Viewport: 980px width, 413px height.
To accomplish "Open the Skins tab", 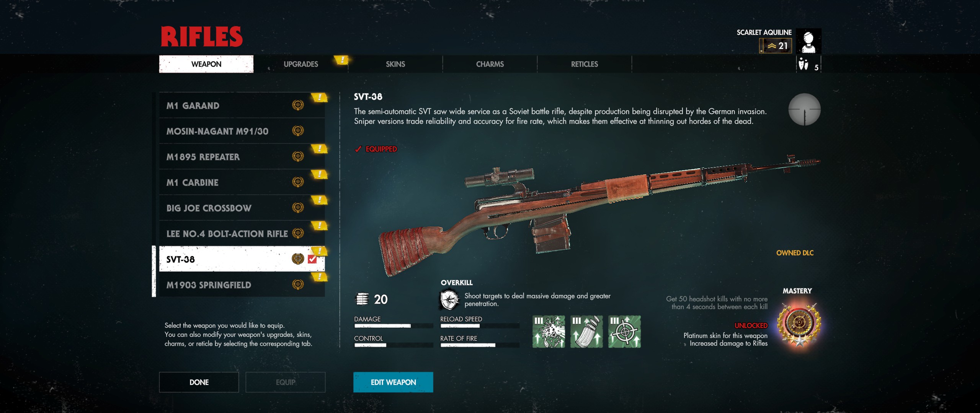I will [395, 64].
